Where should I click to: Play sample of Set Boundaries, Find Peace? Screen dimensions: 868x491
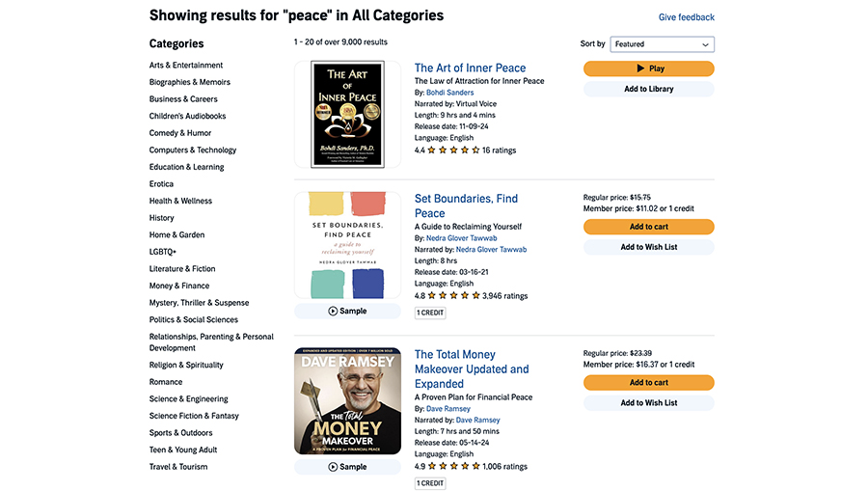point(347,312)
